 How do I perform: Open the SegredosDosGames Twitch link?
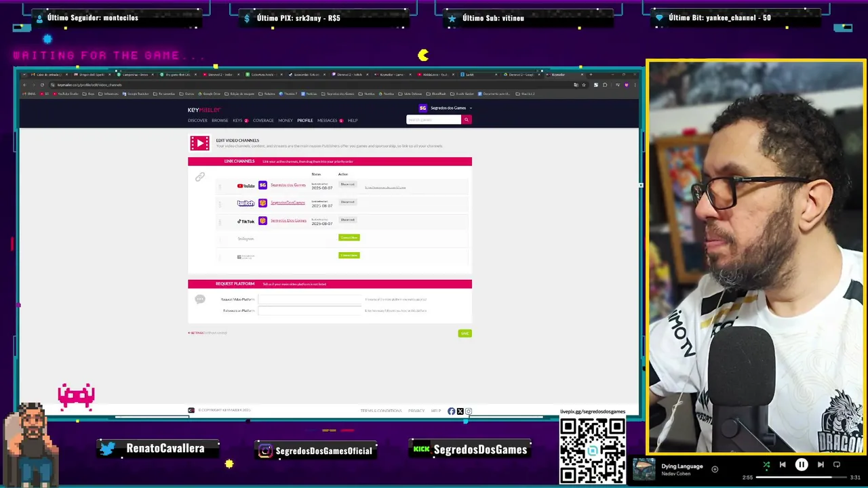pos(288,203)
